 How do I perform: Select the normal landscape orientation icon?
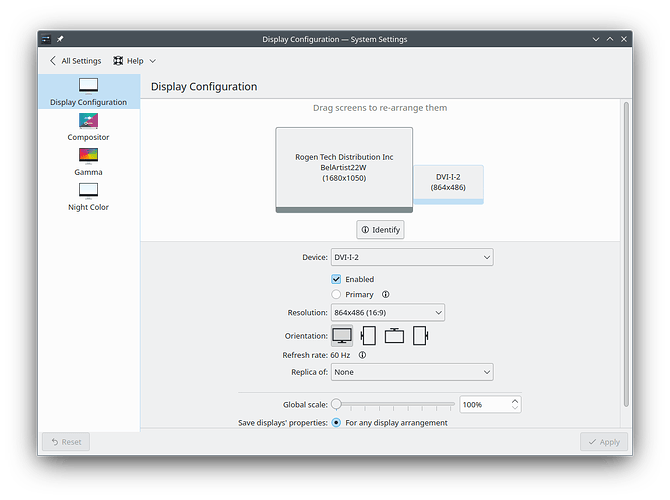point(342,335)
